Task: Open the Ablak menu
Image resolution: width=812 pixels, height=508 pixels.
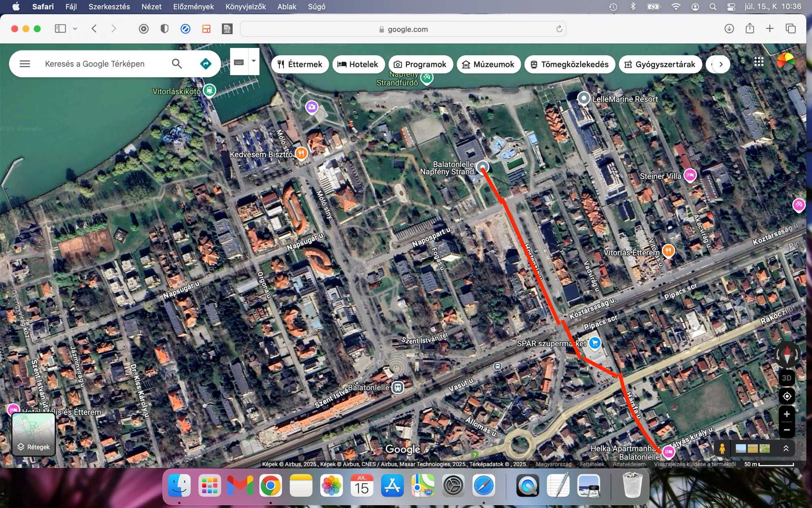Action: [x=287, y=7]
